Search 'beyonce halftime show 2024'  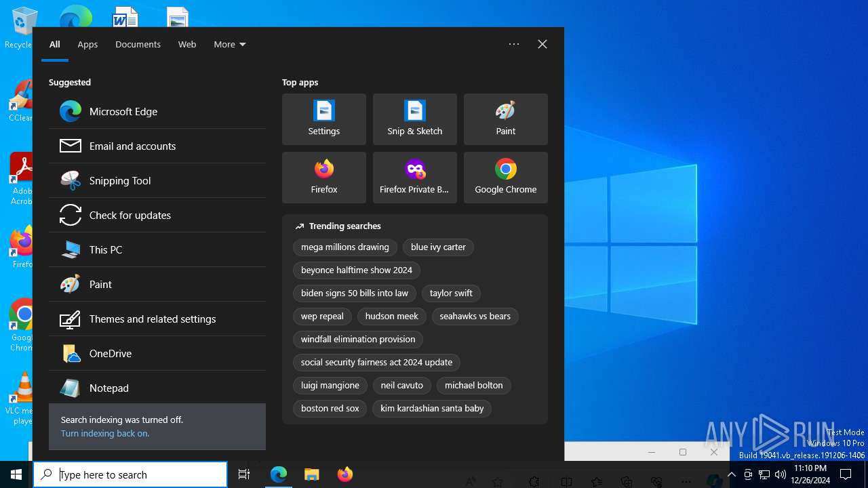point(357,270)
